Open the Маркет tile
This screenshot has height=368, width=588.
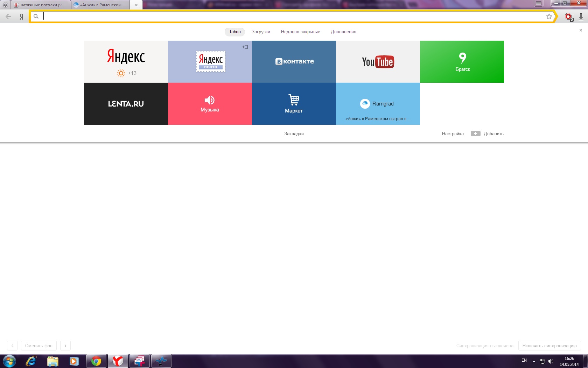294,104
